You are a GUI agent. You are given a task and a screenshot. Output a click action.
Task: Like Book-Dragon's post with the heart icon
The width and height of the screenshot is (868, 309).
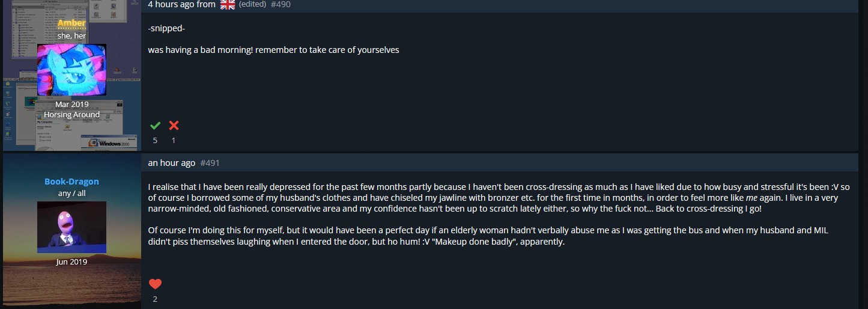click(x=155, y=284)
